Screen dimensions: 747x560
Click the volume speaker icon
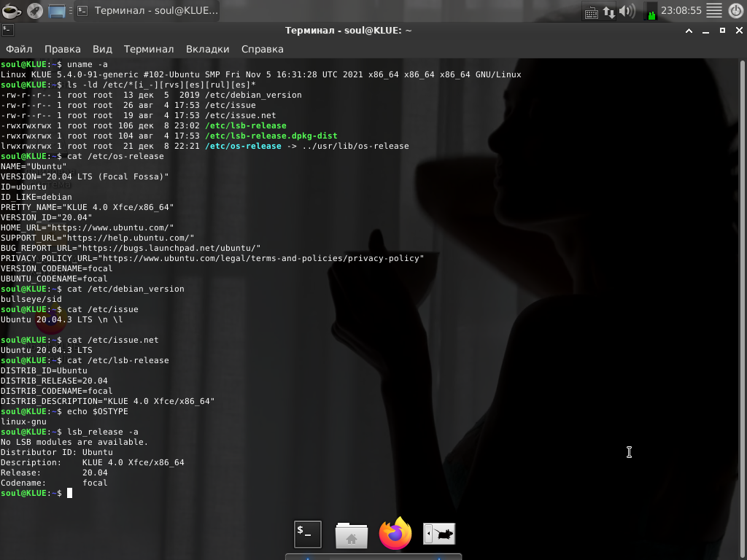tap(627, 11)
